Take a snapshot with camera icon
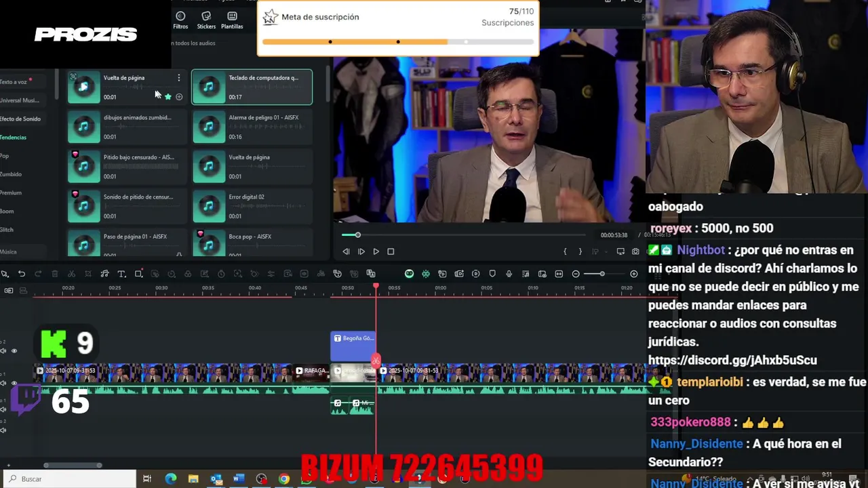This screenshot has width=868, height=488. pos(635,251)
